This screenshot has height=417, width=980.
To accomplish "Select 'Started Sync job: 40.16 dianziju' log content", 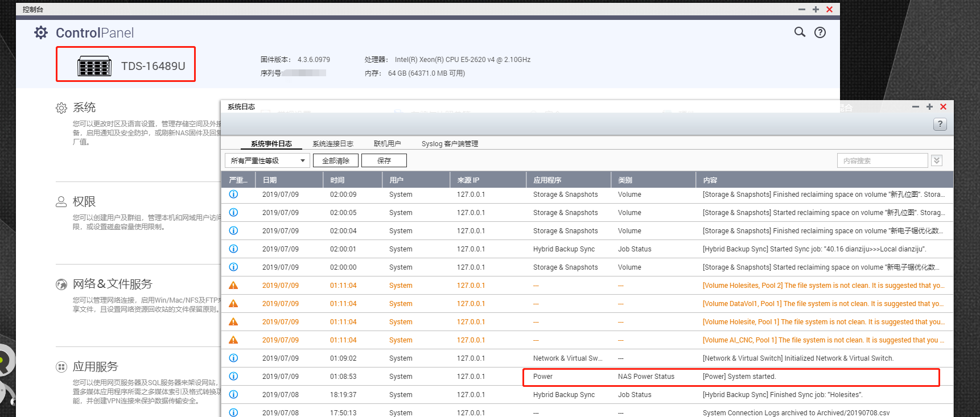I will 814,249.
